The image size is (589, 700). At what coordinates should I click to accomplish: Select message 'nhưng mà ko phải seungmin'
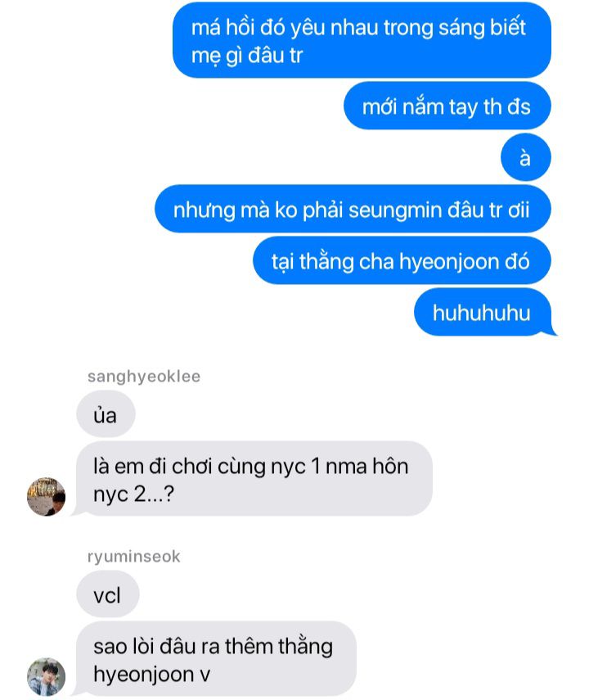click(x=353, y=209)
